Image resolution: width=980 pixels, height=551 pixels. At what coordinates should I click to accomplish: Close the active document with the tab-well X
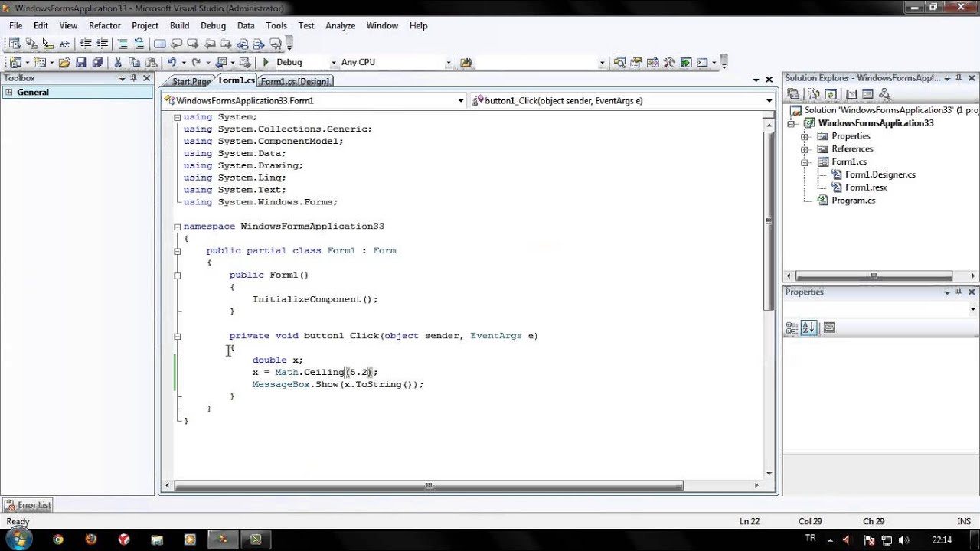pos(769,80)
